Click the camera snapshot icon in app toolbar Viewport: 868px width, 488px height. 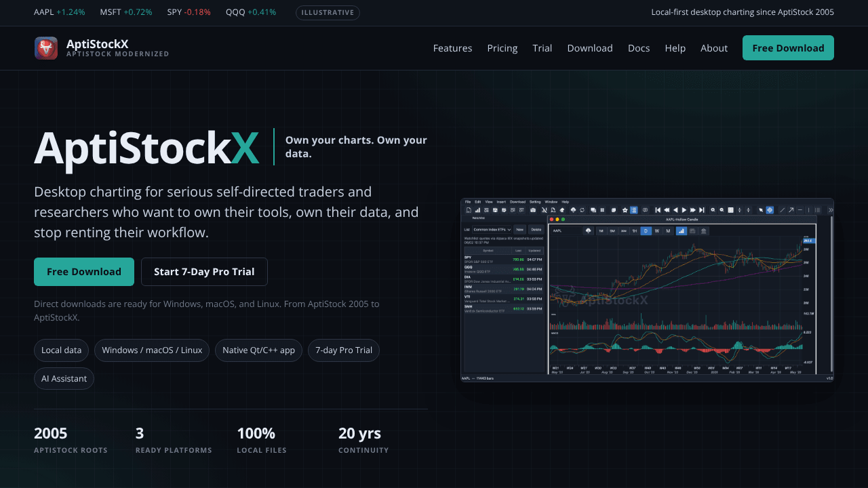(x=533, y=210)
